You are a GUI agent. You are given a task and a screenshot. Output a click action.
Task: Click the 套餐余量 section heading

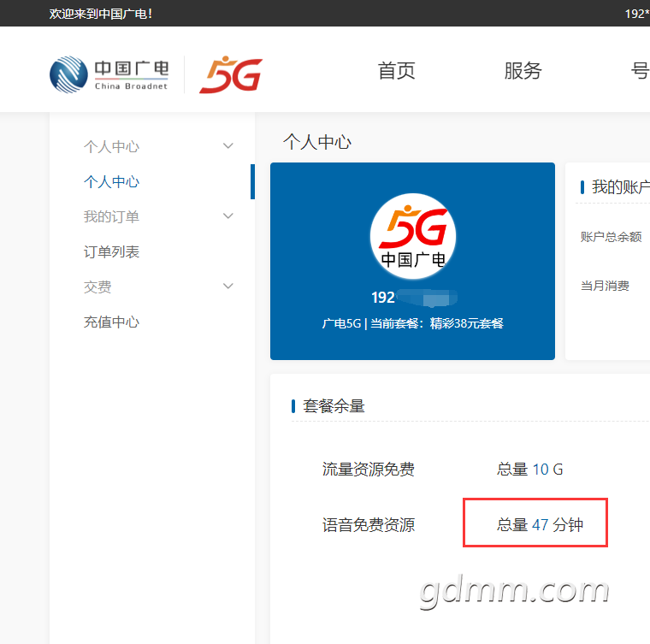(334, 406)
